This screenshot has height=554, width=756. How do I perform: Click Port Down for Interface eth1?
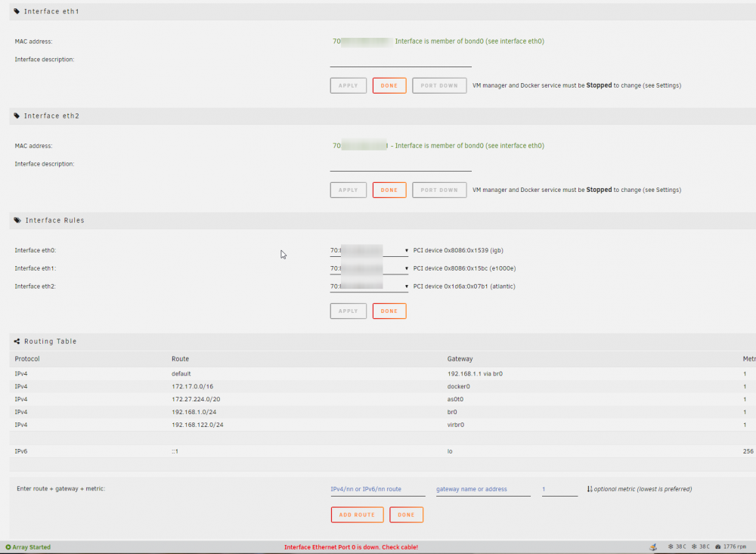[439, 85]
